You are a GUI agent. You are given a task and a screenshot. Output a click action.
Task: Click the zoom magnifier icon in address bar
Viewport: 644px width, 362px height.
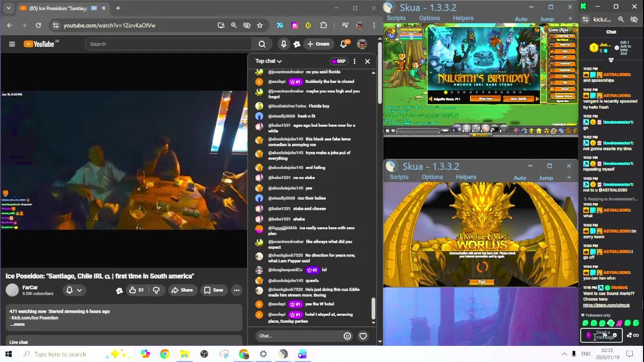[233, 25]
